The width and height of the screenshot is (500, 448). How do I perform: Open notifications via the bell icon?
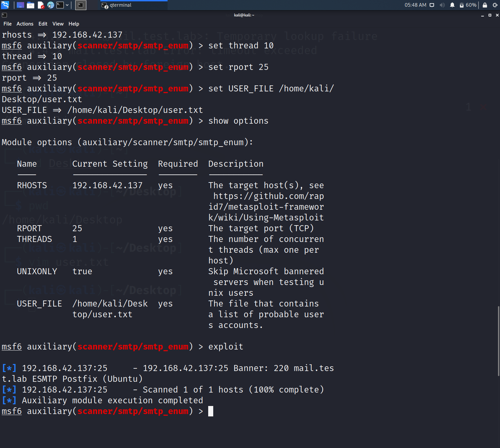(452, 5)
